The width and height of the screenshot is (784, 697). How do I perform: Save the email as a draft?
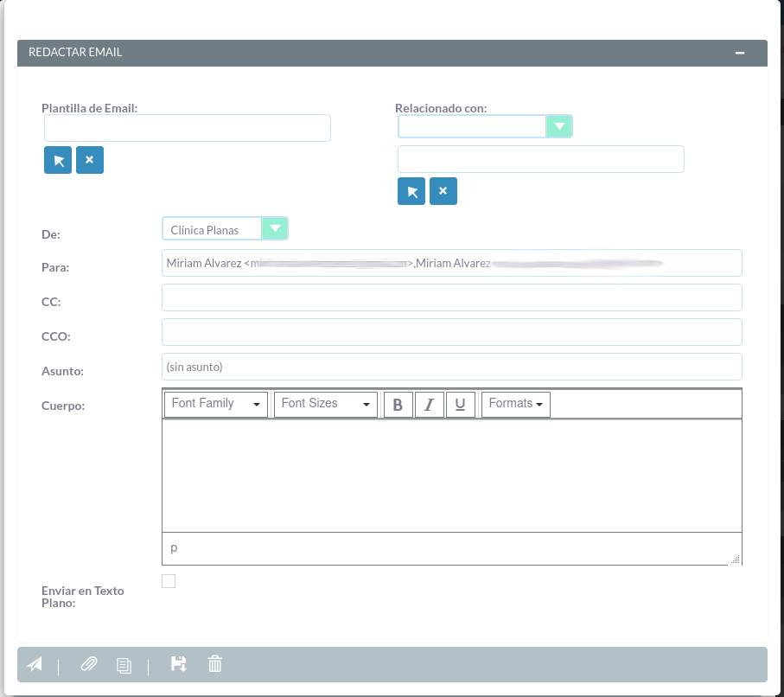pos(178,664)
